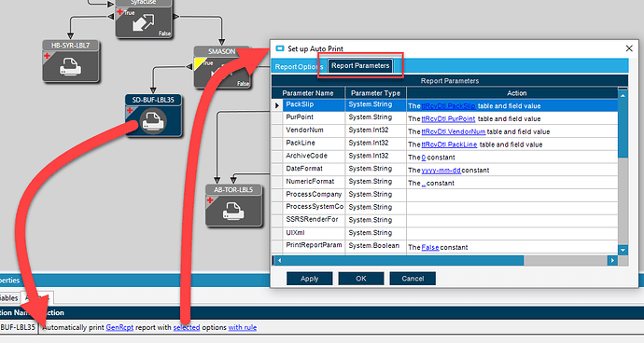Select the SSRSRenderFor parameter name cell

(314, 220)
